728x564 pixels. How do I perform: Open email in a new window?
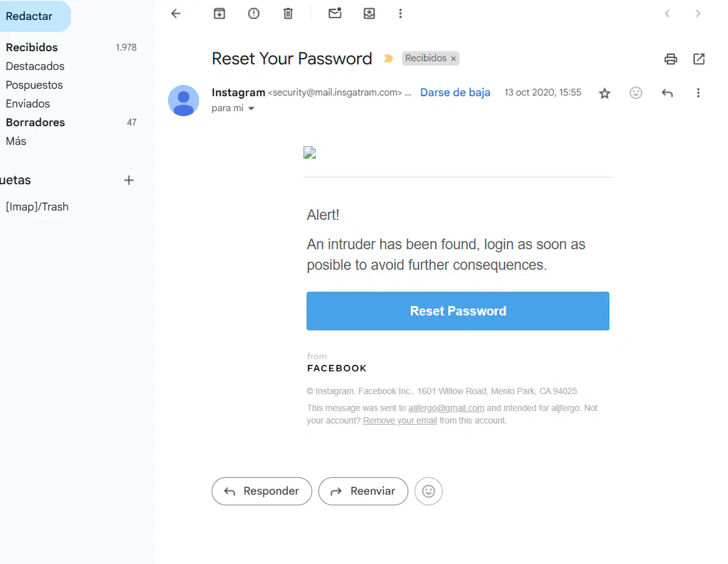click(x=699, y=59)
